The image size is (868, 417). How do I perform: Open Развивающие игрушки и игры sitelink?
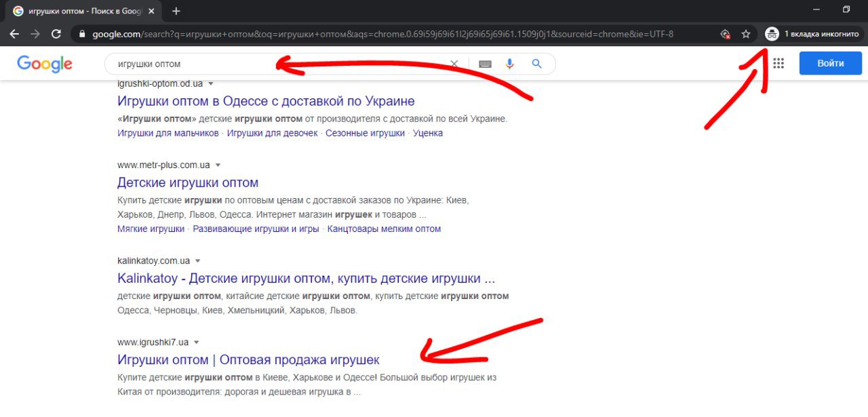[x=256, y=229]
